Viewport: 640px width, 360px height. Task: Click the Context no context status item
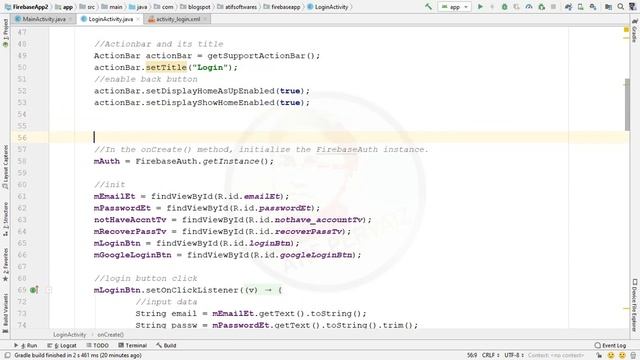[x=556, y=356]
